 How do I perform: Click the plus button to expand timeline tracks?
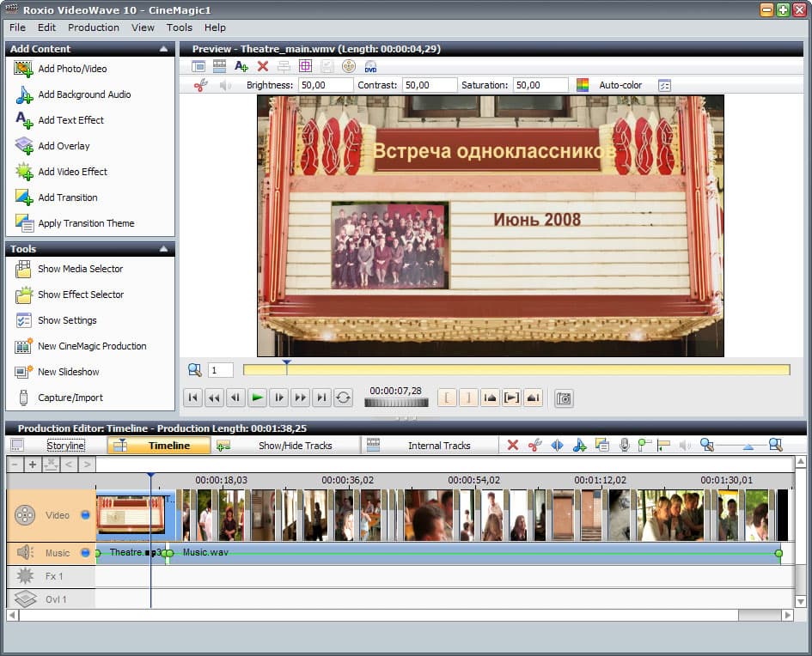(33, 465)
